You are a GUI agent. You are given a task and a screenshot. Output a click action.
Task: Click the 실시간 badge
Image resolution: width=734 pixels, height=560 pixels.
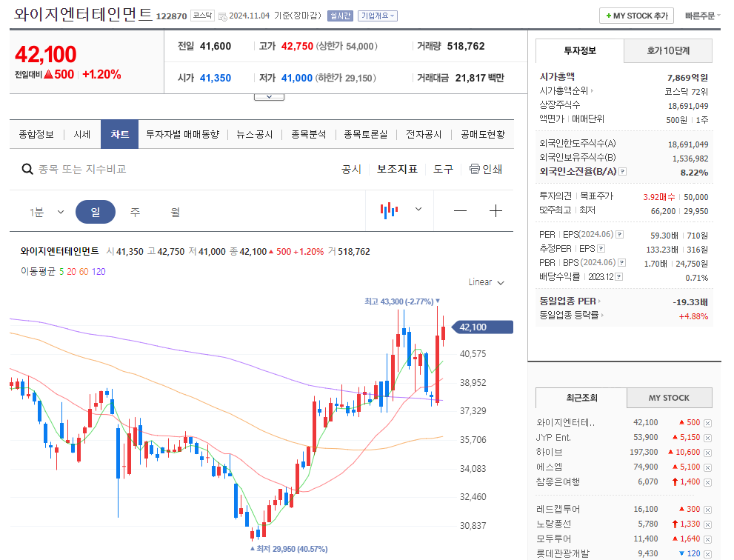(x=340, y=16)
